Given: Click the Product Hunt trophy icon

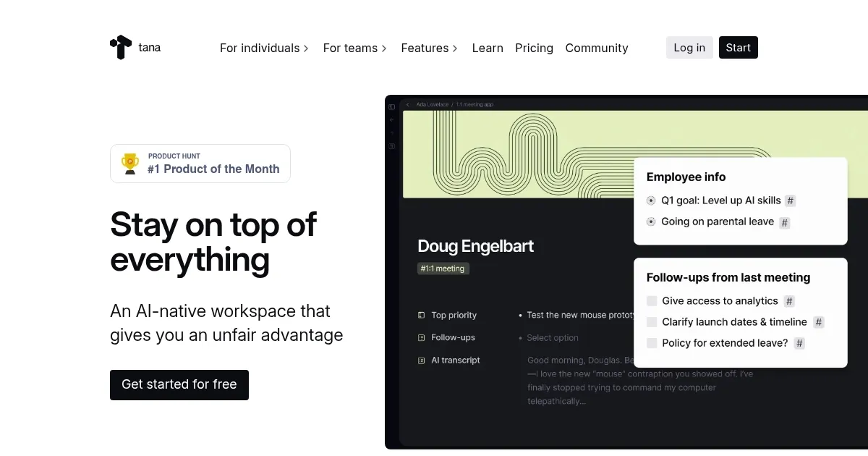Looking at the screenshot, I should coord(130,164).
